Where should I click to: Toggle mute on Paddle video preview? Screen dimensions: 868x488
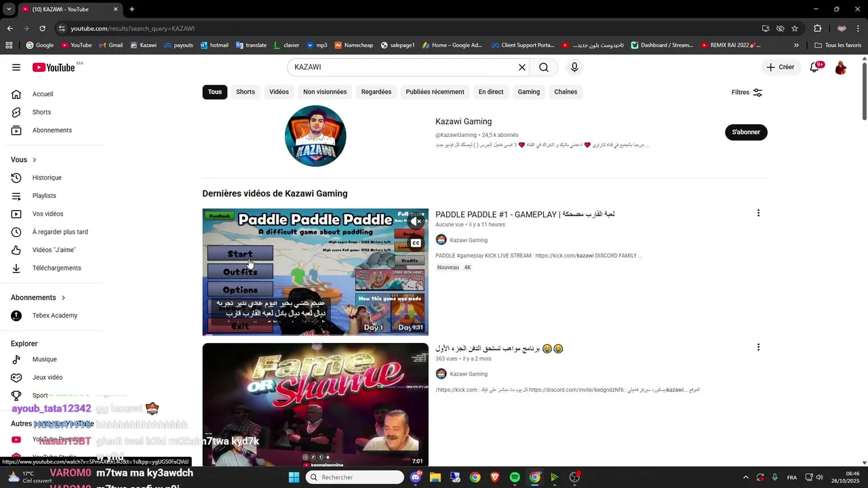click(416, 222)
